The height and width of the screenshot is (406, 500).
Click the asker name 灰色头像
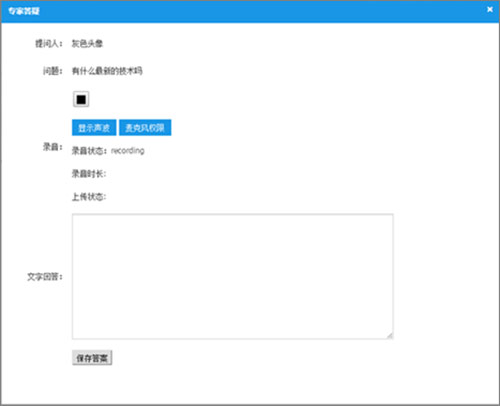(87, 44)
